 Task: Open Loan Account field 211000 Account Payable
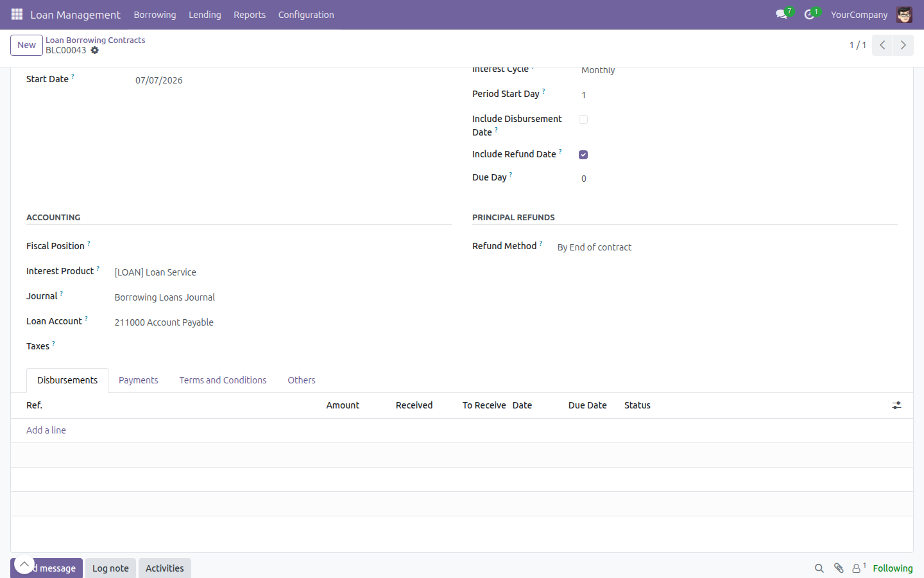click(x=282, y=322)
